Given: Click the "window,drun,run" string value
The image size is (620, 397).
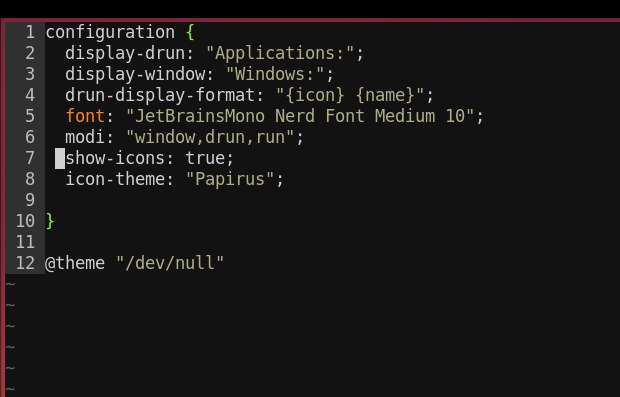Looking at the screenshot, I should click(210, 137).
